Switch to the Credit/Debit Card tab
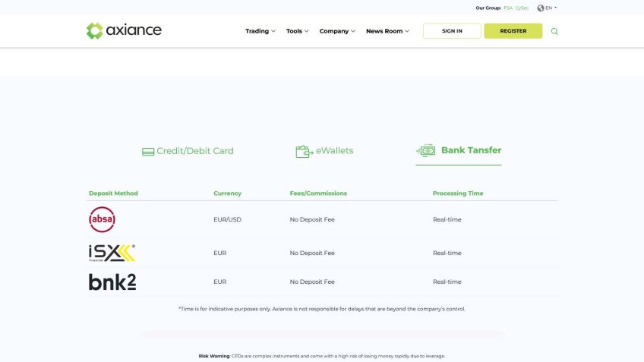The width and height of the screenshot is (644, 362). coord(194,151)
